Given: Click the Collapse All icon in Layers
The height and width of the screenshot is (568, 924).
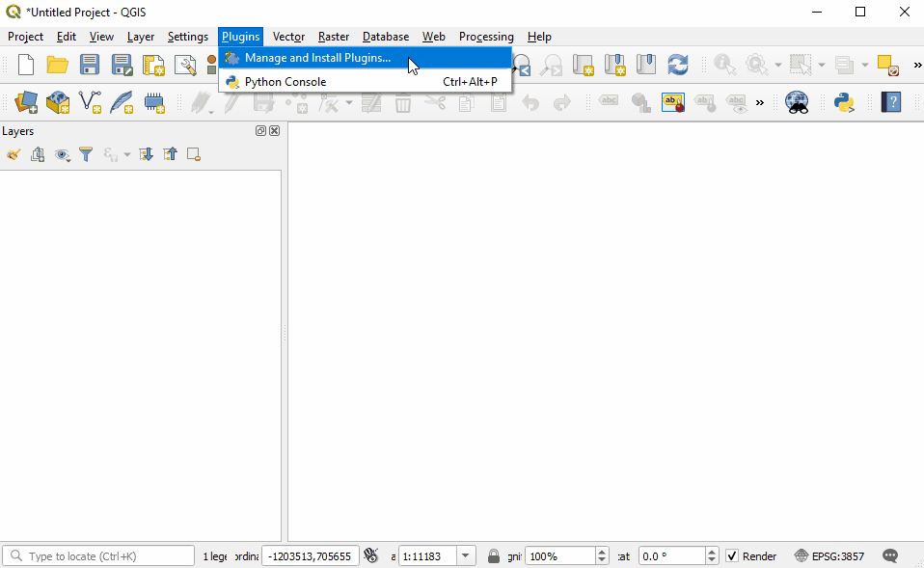Looking at the screenshot, I should [x=170, y=154].
